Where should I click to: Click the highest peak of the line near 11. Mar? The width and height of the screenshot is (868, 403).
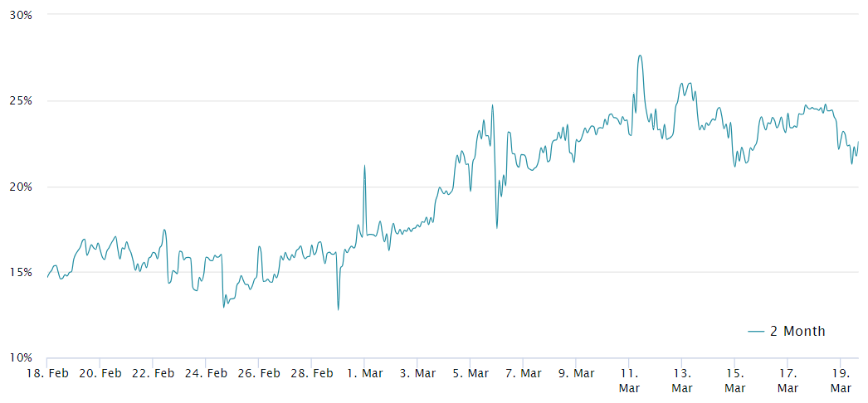coord(640,56)
